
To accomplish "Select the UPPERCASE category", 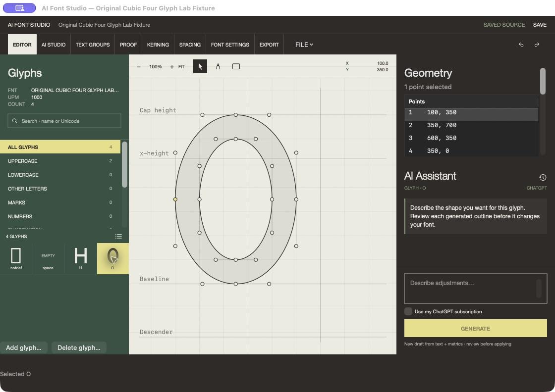I will (60, 161).
